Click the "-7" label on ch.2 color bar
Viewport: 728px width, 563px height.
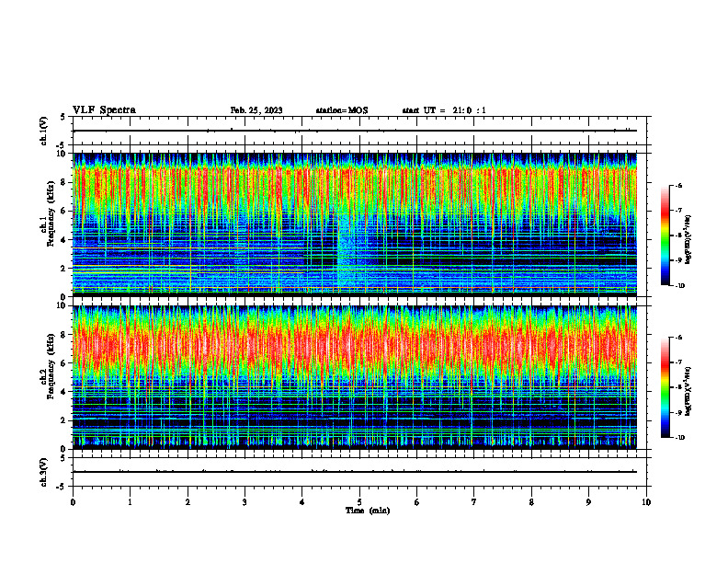678,362
